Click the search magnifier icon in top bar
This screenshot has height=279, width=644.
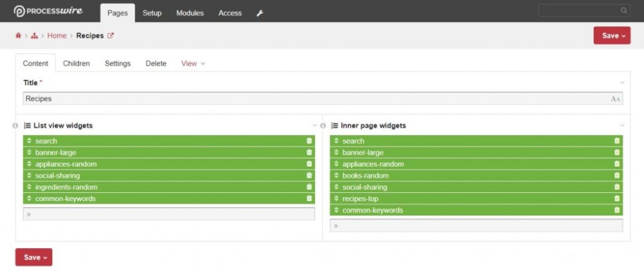tap(623, 11)
